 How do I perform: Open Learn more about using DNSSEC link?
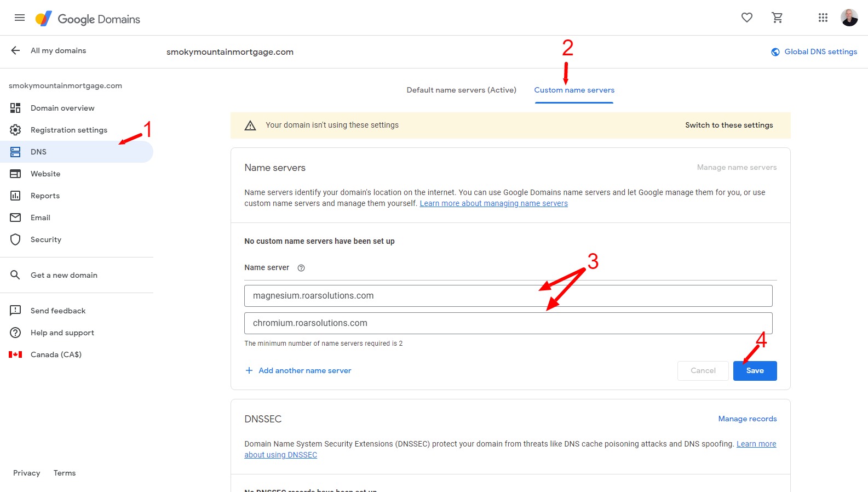(280, 455)
